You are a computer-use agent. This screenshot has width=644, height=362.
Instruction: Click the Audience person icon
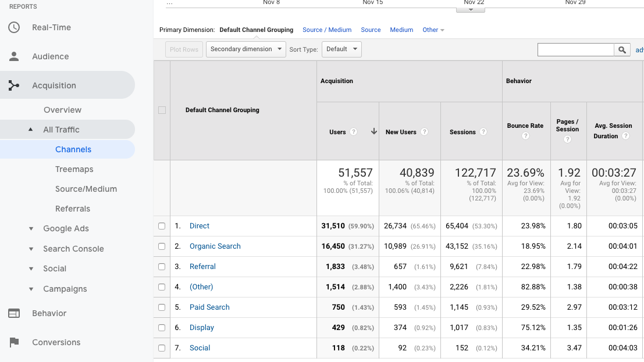click(14, 56)
